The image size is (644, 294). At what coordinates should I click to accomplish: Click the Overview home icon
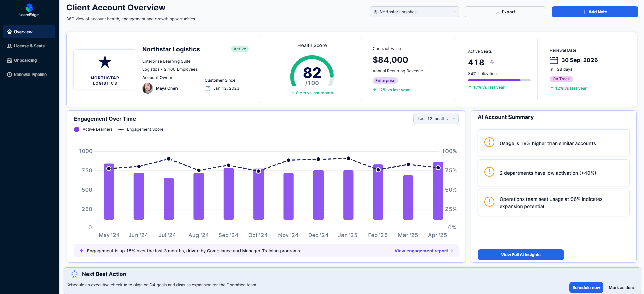pyautogui.click(x=9, y=32)
